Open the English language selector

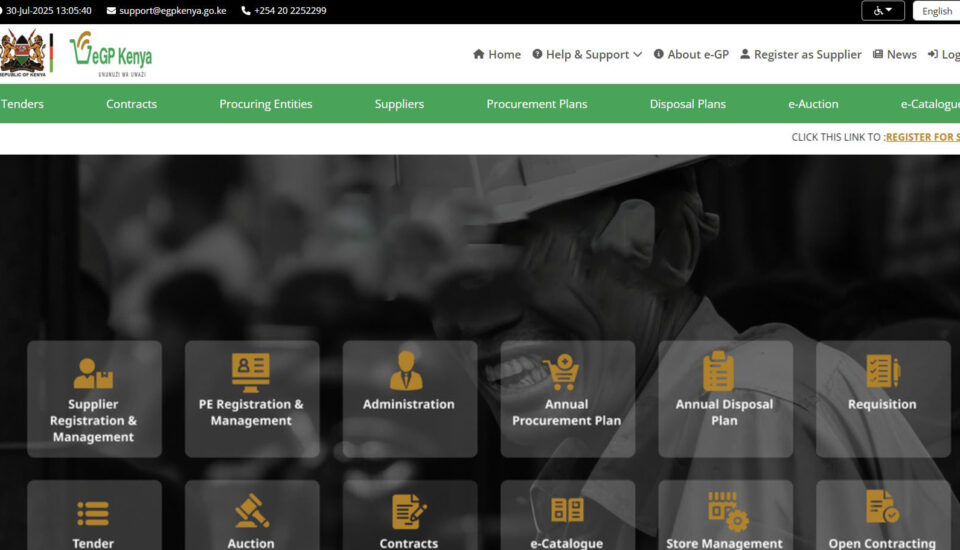click(x=937, y=11)
